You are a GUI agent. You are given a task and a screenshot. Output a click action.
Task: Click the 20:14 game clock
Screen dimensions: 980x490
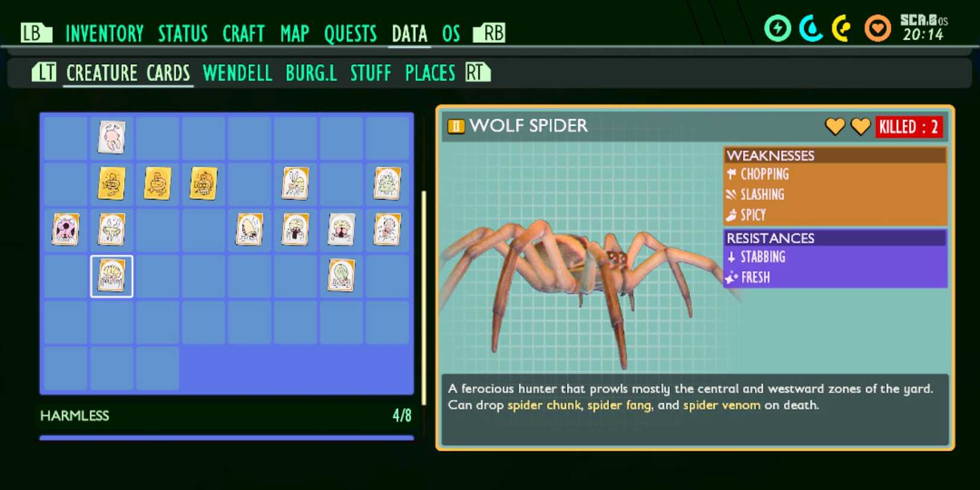923,35
